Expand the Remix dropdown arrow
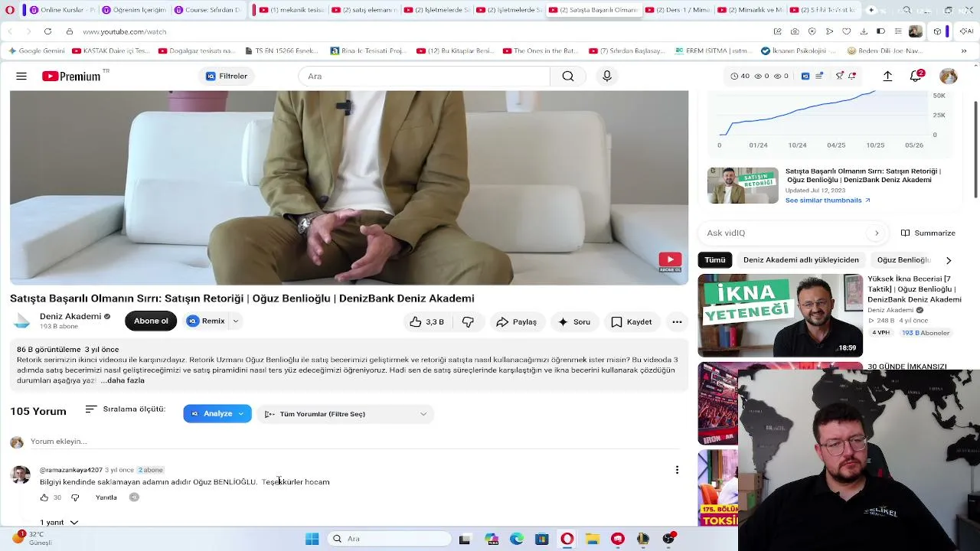This screenshot has height=551, width=980. (x=236, y=321)
